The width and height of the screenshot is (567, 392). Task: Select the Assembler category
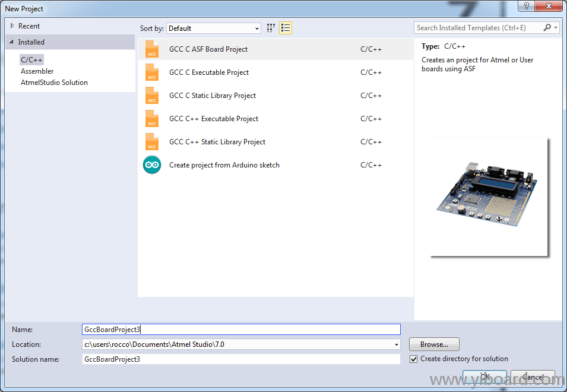click(37, 71)
